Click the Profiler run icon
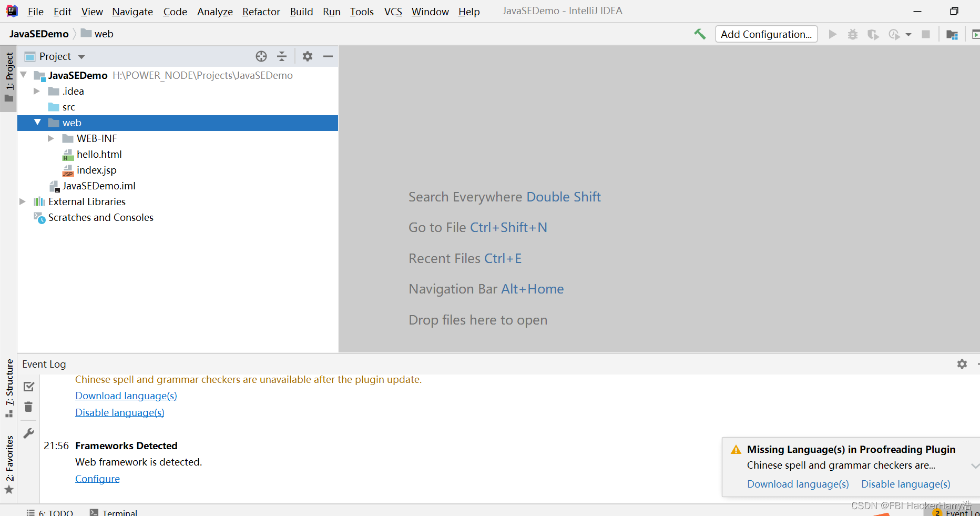This screenshot has width=980, height=516. (894, 34)
